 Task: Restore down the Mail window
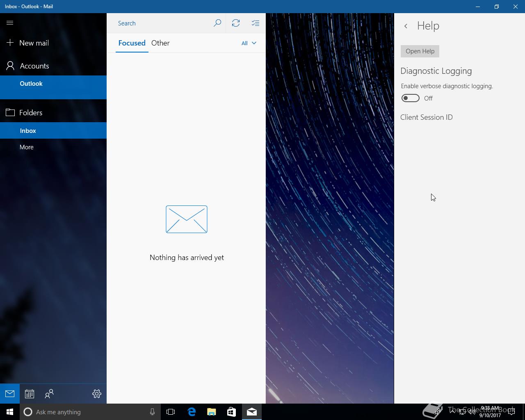tap(497, 7)
